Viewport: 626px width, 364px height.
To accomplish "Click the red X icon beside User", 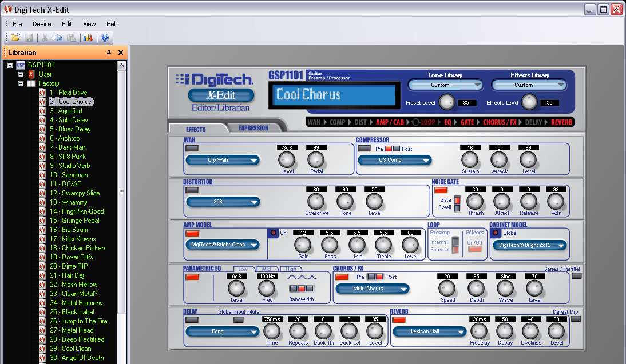I will pos(31,74).
